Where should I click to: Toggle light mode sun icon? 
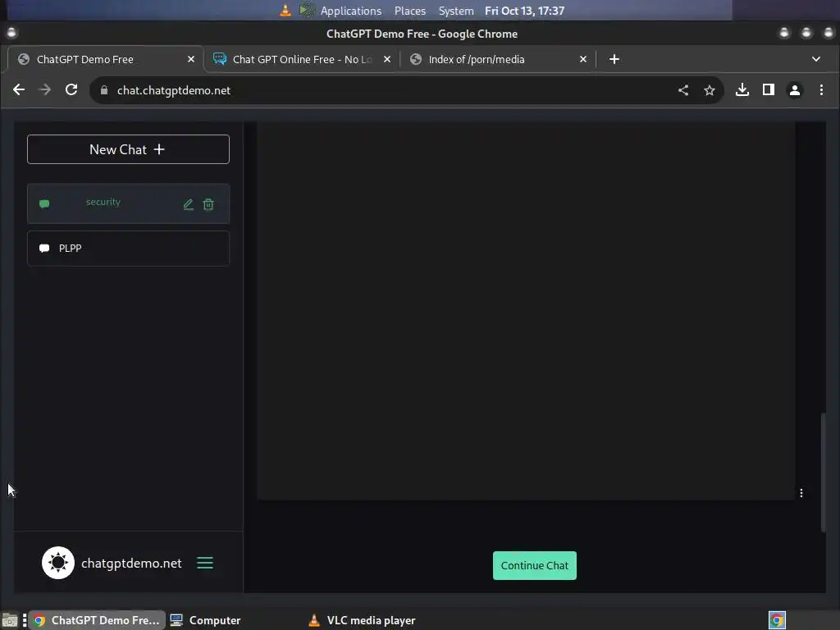pos(58,563)
